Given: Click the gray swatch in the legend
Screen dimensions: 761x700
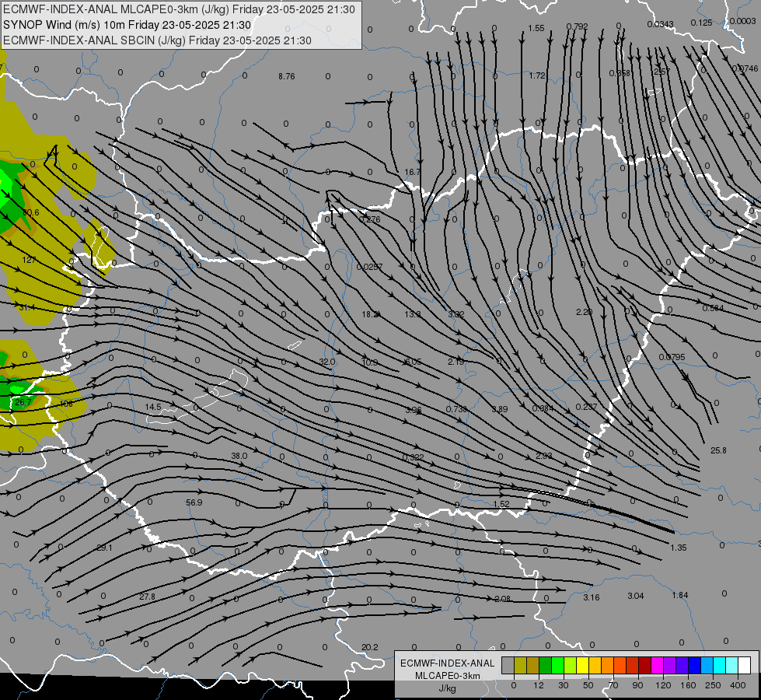Looking at the screenshot, I should 508,665.
